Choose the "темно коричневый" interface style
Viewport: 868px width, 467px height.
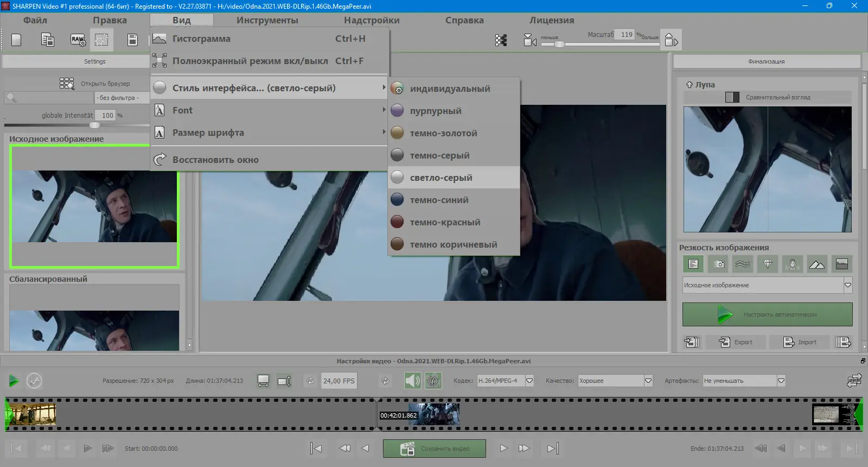pos(454,244)
